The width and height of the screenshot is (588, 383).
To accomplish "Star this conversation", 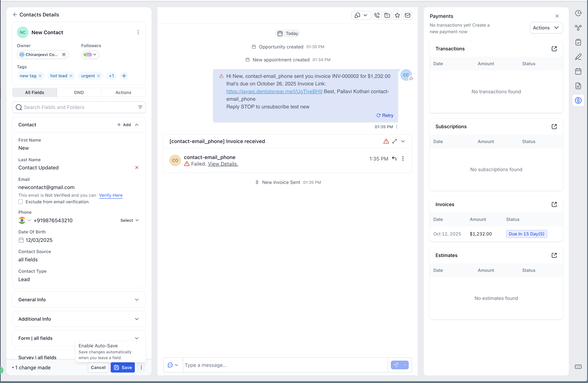I will (397, 15).
